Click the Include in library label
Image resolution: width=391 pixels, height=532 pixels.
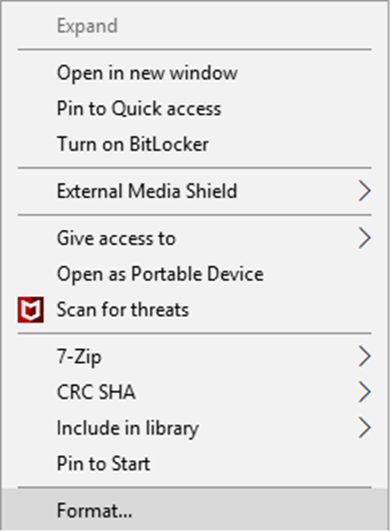(x=128, y=428)
